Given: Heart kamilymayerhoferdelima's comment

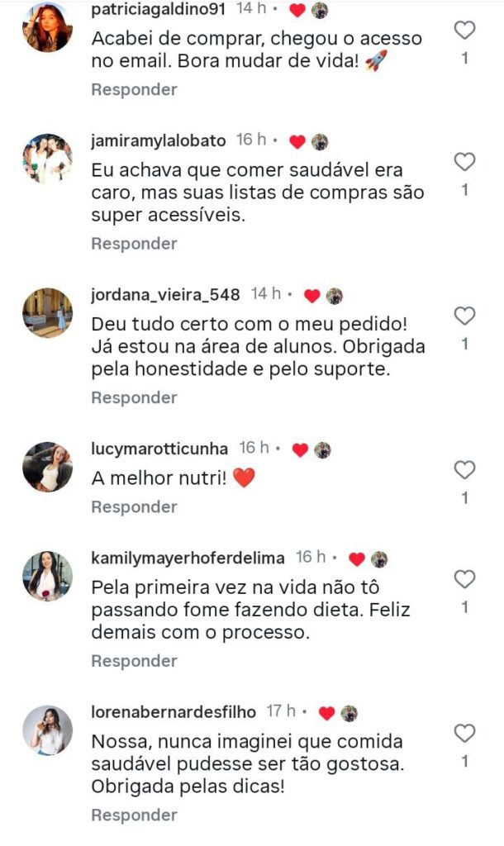Looking at the screenshot, I should pyautogui.click(x=465, y=578).
